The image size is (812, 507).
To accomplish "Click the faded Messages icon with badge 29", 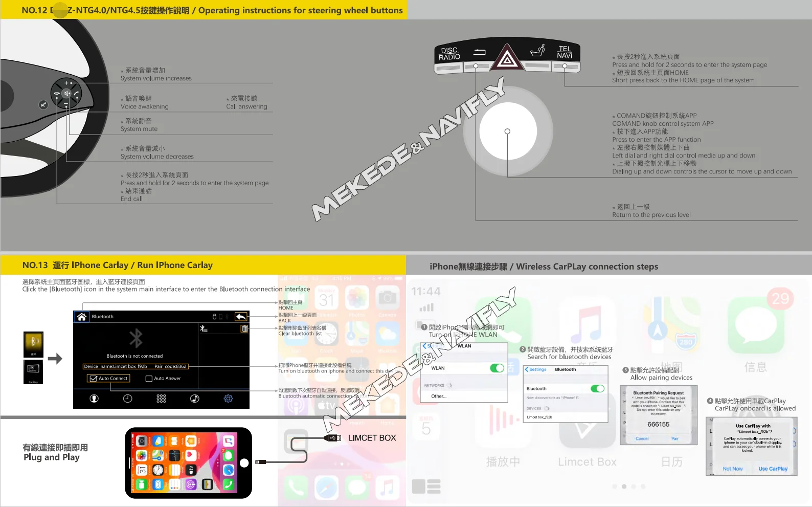I will coord(756,325).
